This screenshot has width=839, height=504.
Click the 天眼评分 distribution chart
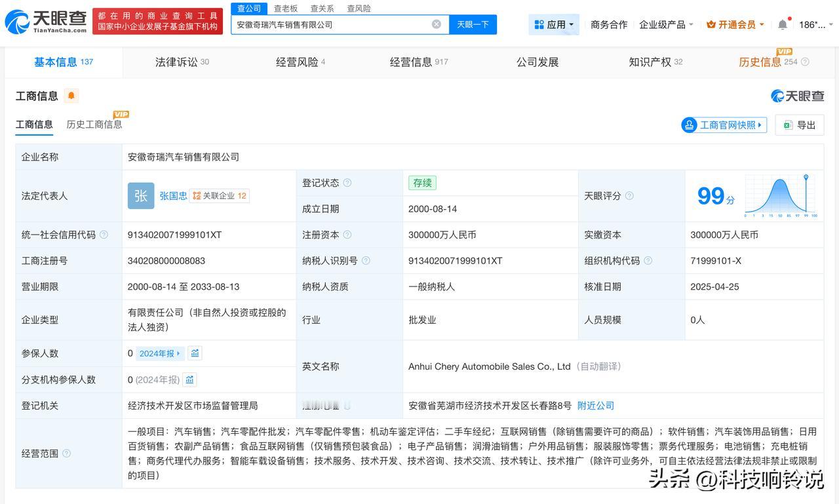pos(780,195)
